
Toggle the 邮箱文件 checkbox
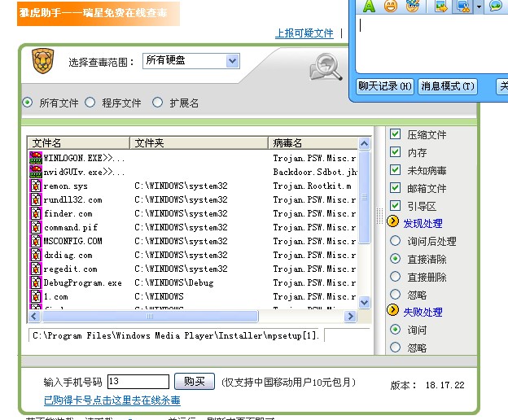tap(396, 187)
